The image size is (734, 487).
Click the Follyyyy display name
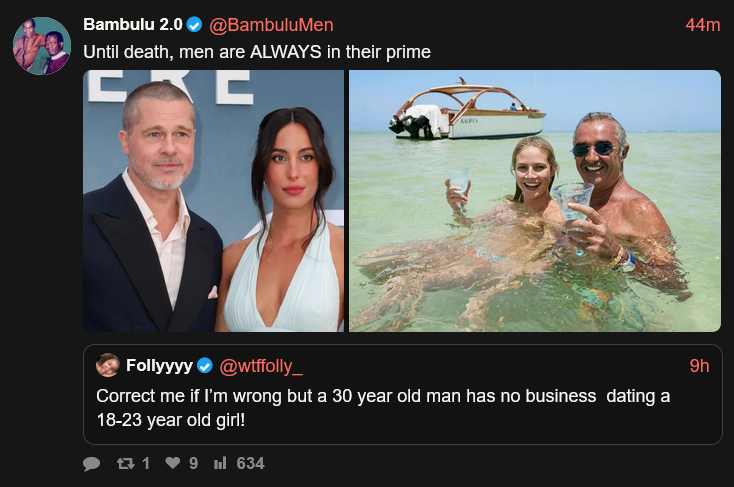159,365
